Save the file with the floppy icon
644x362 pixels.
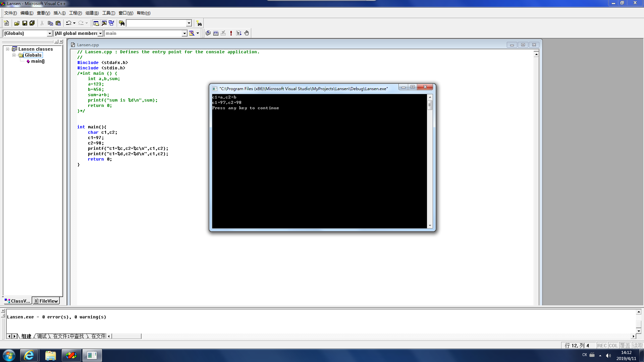tap(24, 23)
